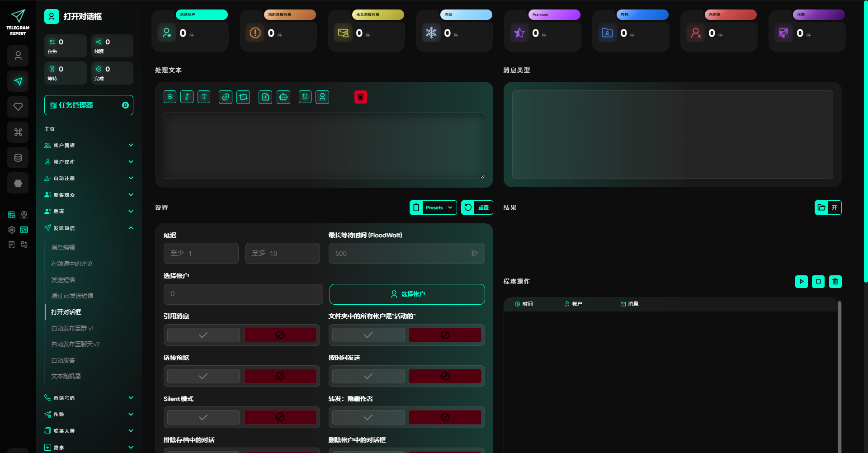Open the Presets dropdown

(433, 208)
